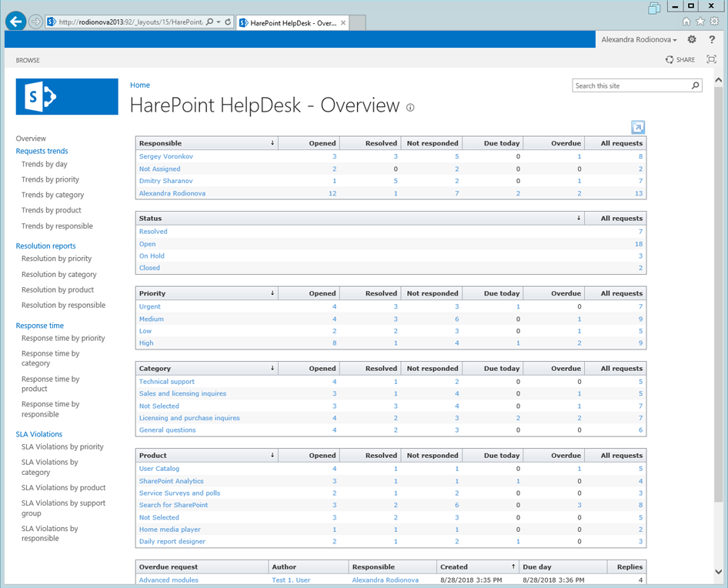
Task: Open Trends by day report
Action: [x=44, y=164]
